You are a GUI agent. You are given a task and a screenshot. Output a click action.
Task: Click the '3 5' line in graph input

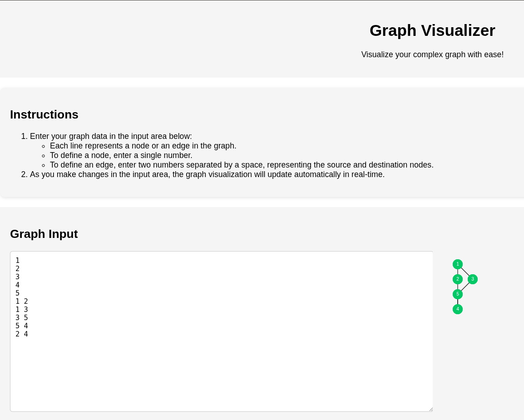tap(22, 318)
